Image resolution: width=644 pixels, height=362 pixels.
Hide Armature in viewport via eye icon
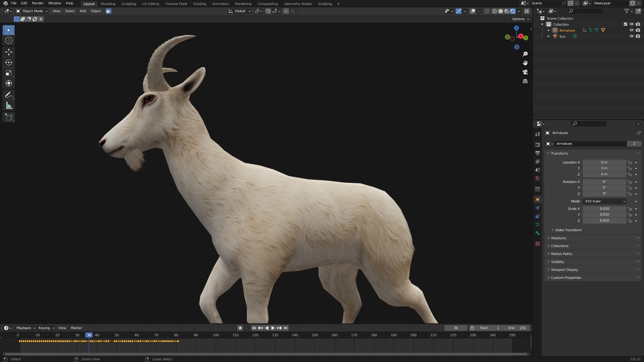pos(631,30)
